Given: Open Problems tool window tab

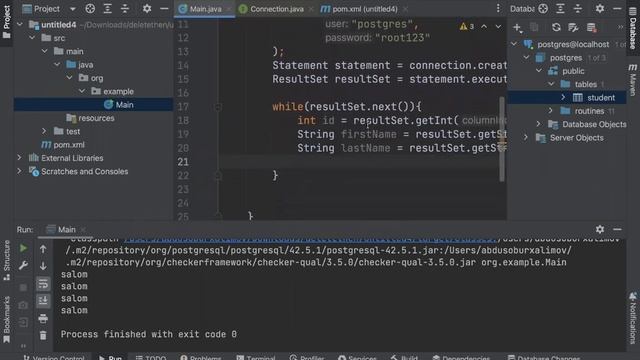Looking at the screenshot, I should (x=200, y=358).
